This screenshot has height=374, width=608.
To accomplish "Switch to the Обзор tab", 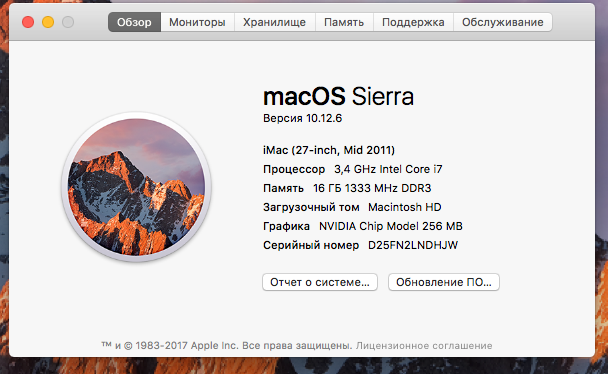I will point(134,22).
